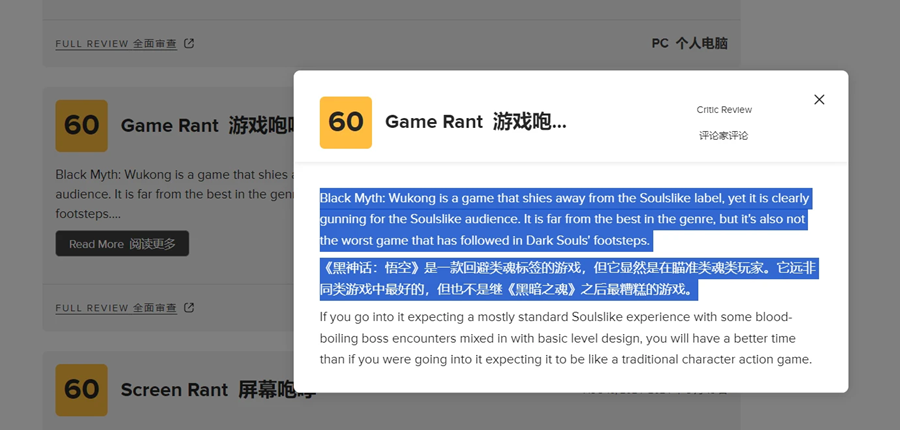900x430 pixels.
Task: Click the dimmed page area left of popup
Action: click(x=21, y=230)
